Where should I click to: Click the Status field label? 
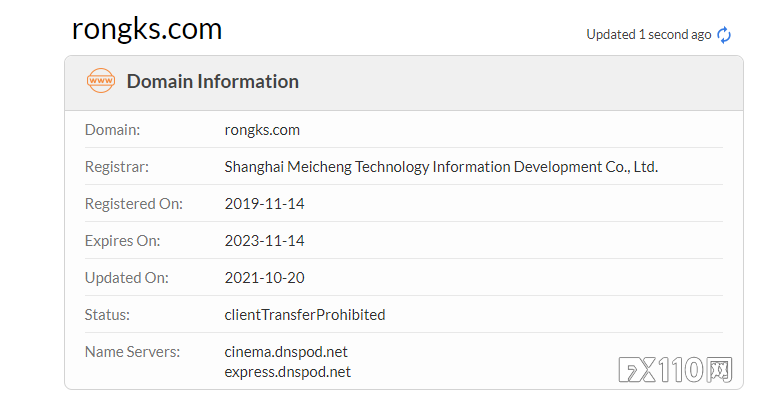point(108,315)
